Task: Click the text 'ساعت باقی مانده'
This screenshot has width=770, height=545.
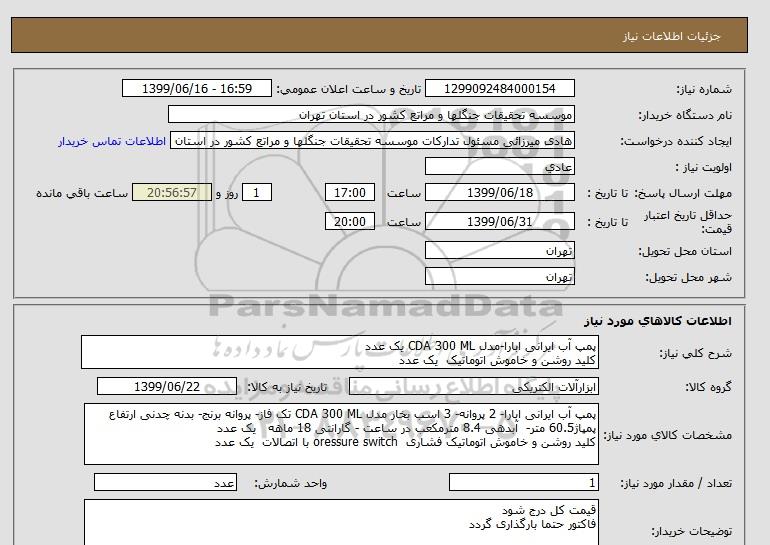Action: pyautogui.click(x=82, y=193)
